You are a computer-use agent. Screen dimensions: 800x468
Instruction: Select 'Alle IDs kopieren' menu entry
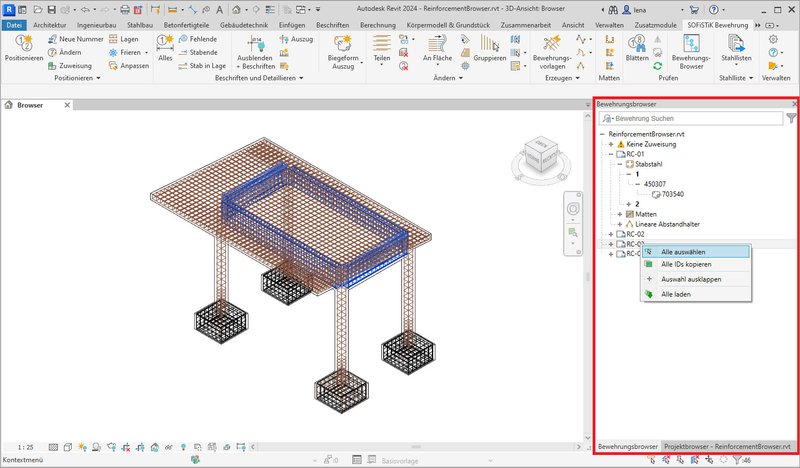(688, 265)
